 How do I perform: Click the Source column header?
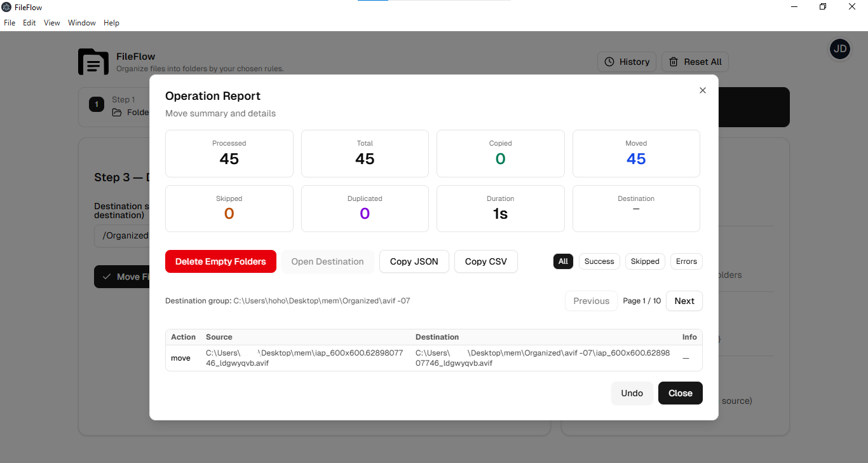(219, 337)
